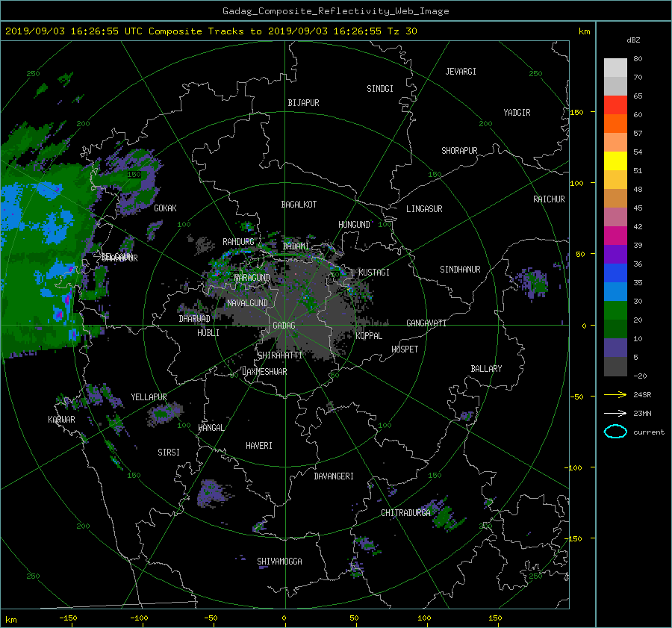The image size is (672, 628).
Task: Click the dBZ legend heading
Action: [633, 40]
